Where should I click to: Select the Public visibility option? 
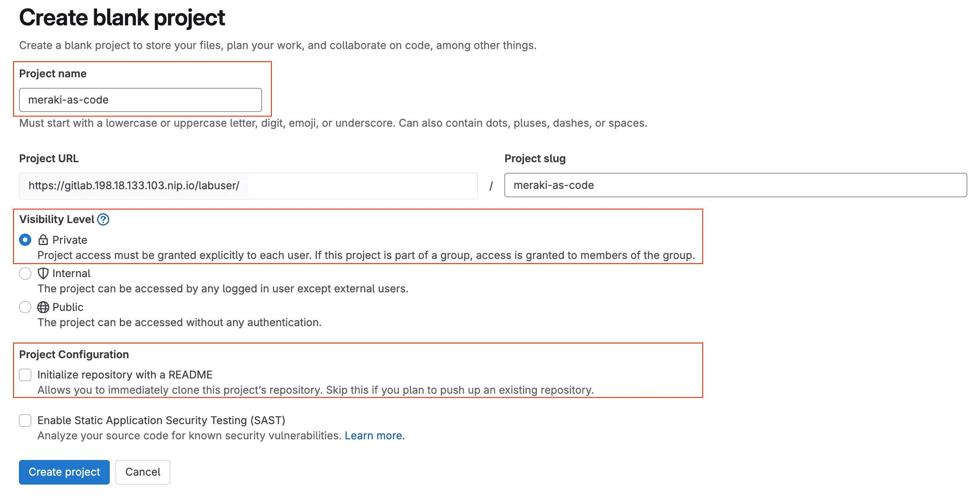point(25,307)
